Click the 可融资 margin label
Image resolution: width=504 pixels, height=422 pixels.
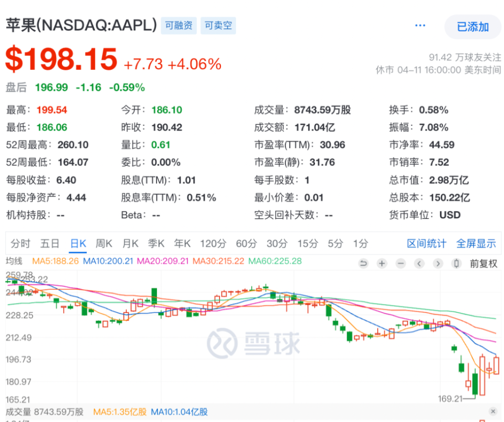(x=178, y=25)
